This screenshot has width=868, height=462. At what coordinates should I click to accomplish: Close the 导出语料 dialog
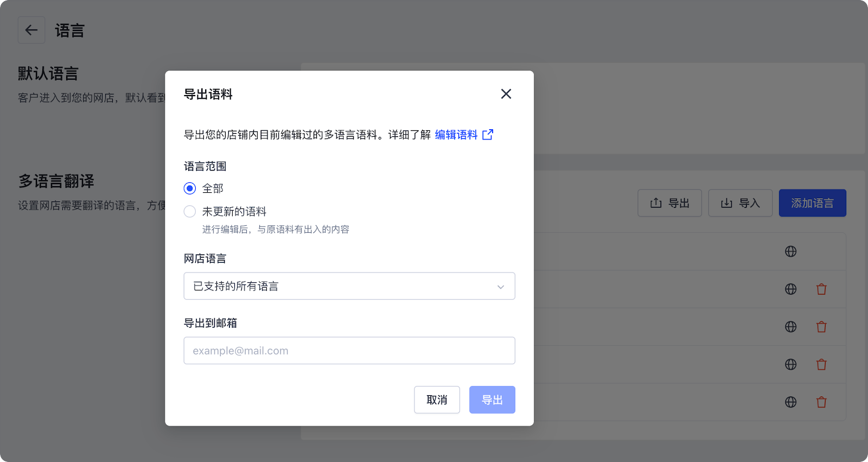[506, 94]
